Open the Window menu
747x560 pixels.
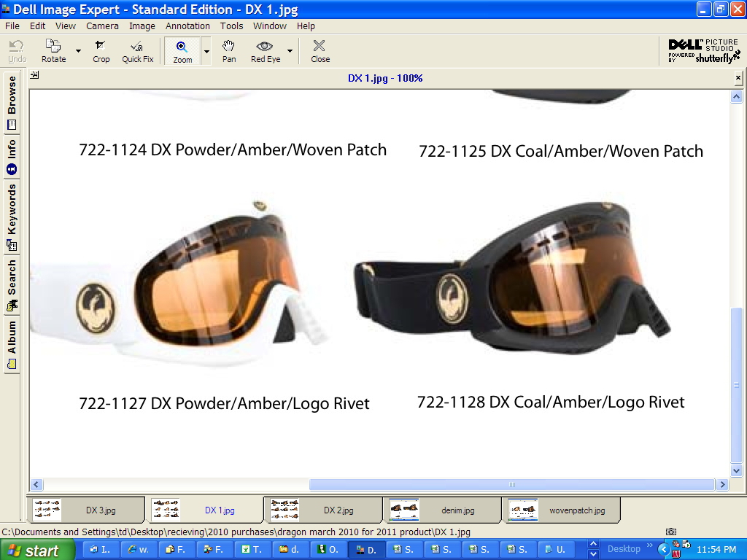click(x=270, y=26)
